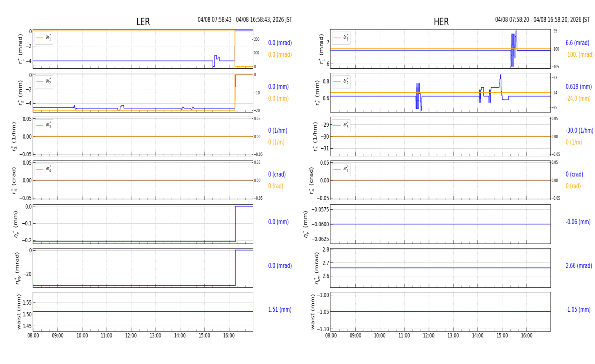
Task: Click the LER waist (mm) y-axis label
Action: (x=19, y=312)
